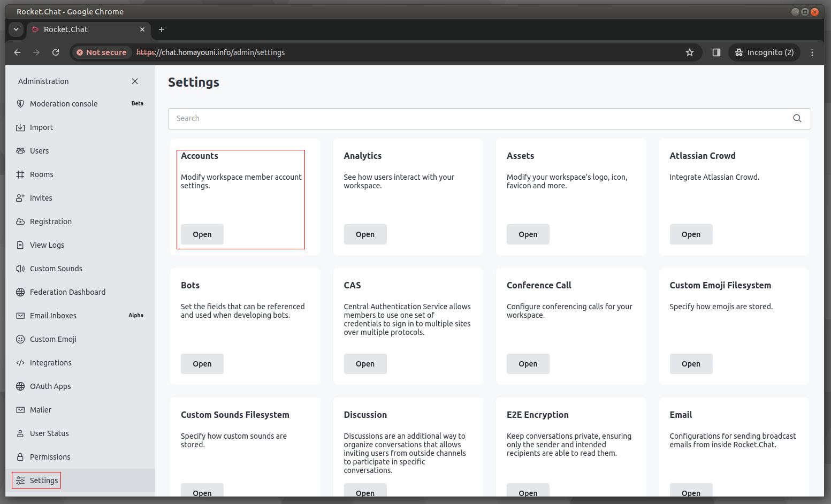The width and height of the screenshot is (831, 504).
Task: Click the address bar URL
Action: coord(210,52)
